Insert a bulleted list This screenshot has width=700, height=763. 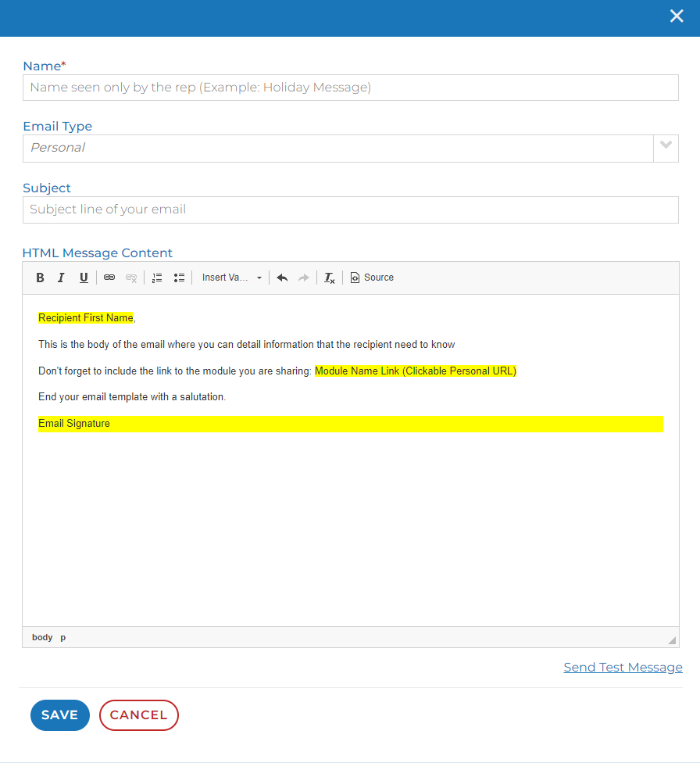tap(179, 278)
